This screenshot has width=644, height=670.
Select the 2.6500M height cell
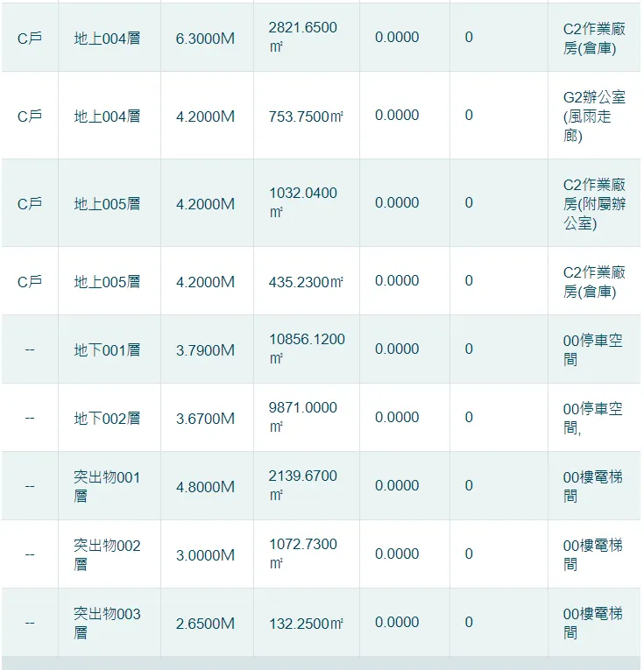(205, 623)
